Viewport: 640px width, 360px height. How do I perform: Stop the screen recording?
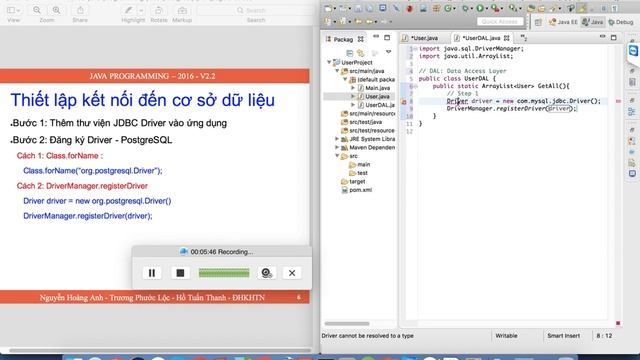[x=180, y=273]
